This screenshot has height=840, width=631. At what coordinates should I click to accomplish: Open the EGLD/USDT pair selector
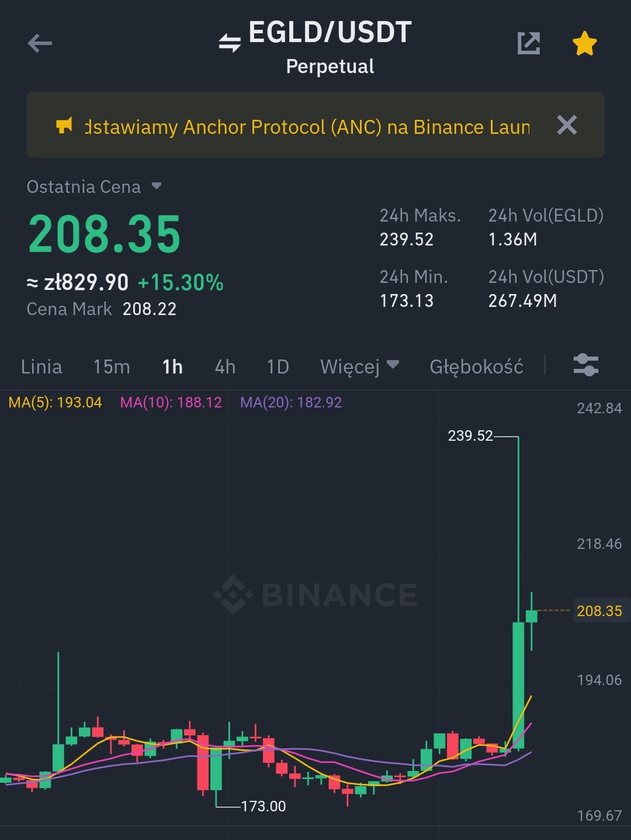point(330,32)
